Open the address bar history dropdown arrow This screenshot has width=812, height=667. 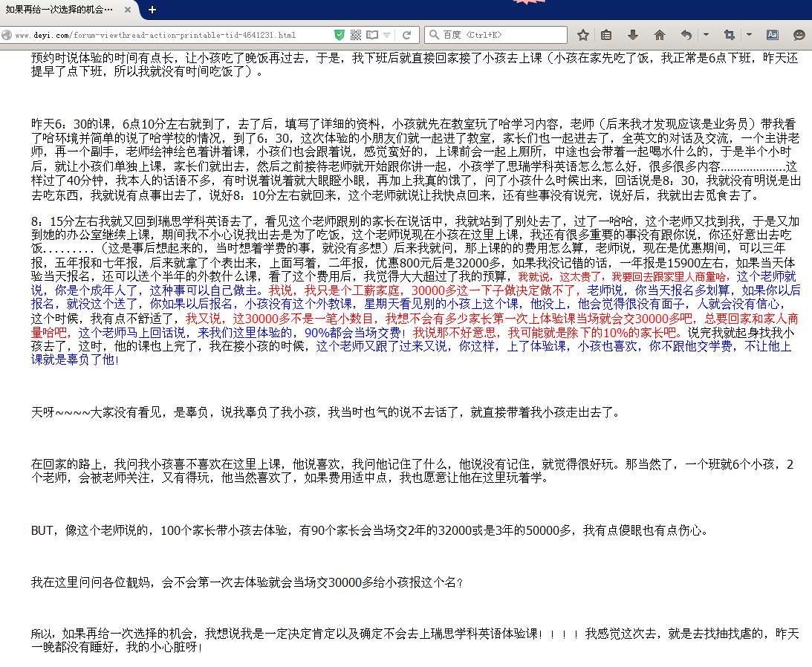click(387, 35)
